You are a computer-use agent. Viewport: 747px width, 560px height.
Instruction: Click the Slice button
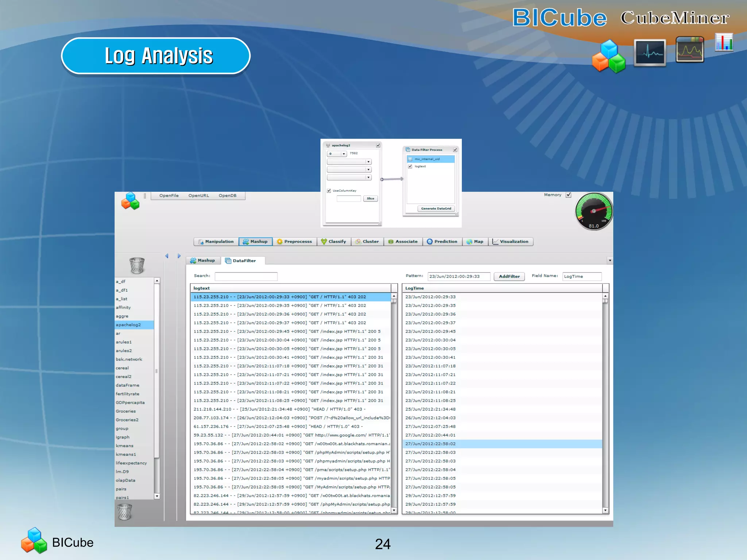tap(371, 198)
